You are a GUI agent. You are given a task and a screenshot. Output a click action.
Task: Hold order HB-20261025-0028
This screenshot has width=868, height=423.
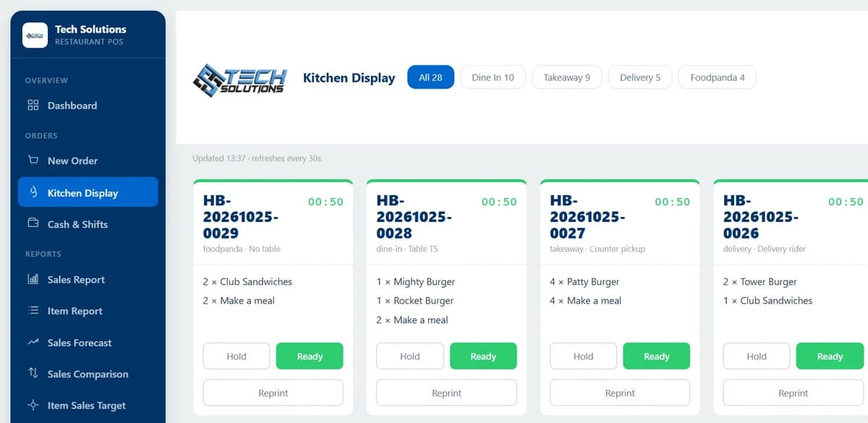coord(410,356)
